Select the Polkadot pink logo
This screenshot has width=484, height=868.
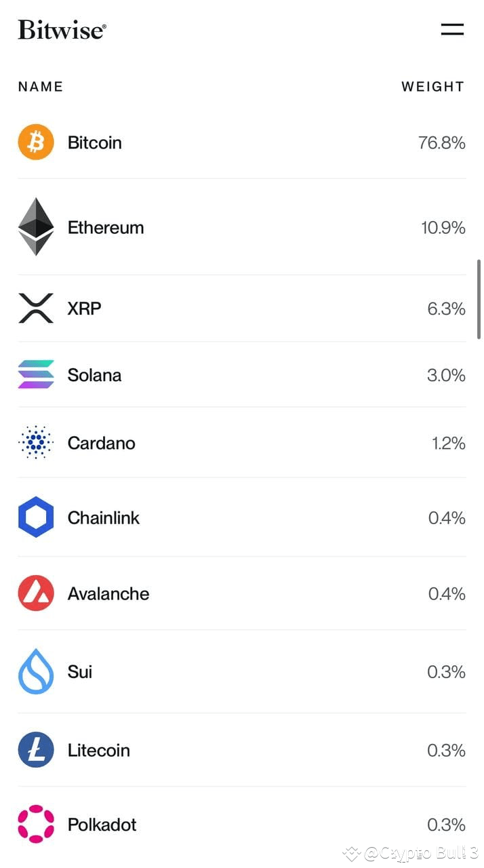(35, 824)
